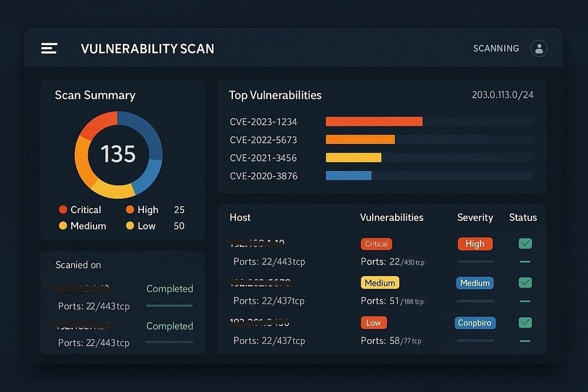
Task: Click Ports: 51/188 tcp value
Action: point(392,301)
